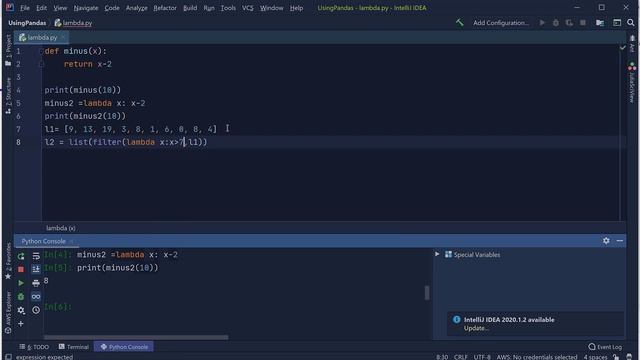Viewport: 640px width, 360px height.
Task: Open the Event Log
Action: pyautogui.click(x=605, y=347)
